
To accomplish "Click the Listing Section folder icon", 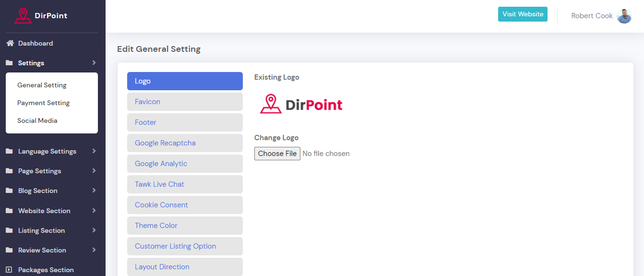I will click(x=9, y=230).
